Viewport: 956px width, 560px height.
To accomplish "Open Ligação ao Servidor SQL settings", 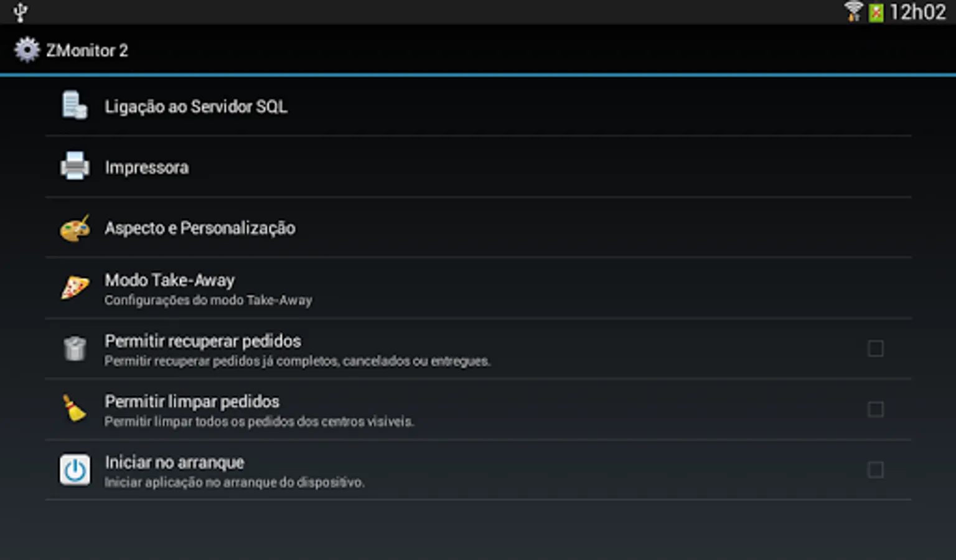I will point(478,106).
